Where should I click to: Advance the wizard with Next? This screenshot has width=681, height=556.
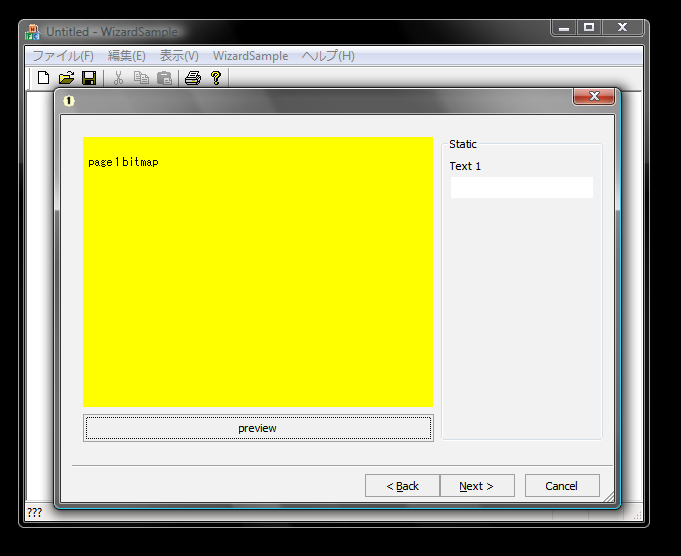click(477, 486)
